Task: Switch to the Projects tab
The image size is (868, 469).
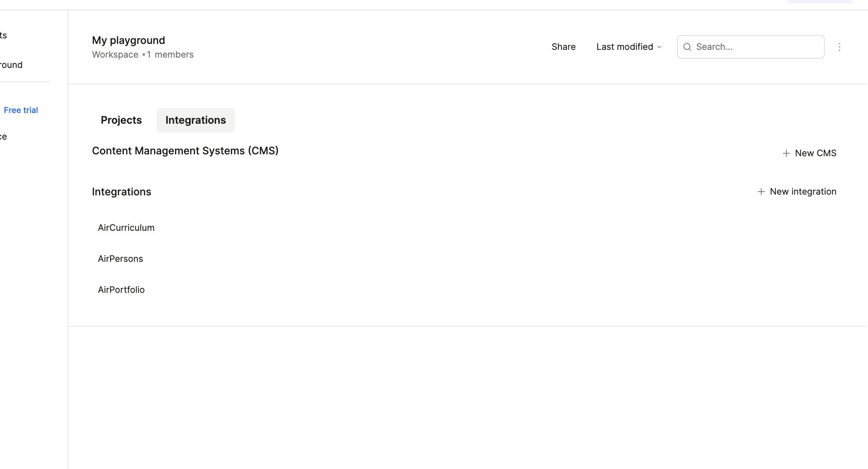Action: pyautogui.click(x=121, y=120)
